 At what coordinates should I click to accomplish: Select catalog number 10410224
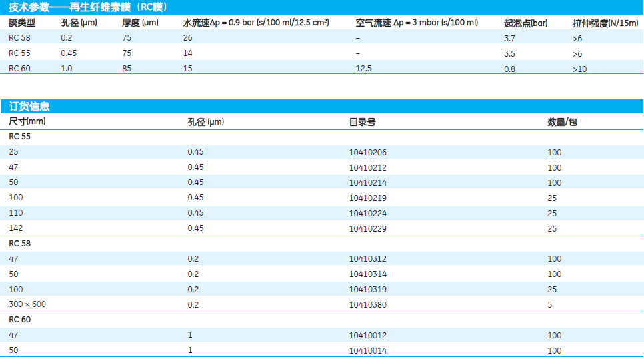click(x=367, y=213)
